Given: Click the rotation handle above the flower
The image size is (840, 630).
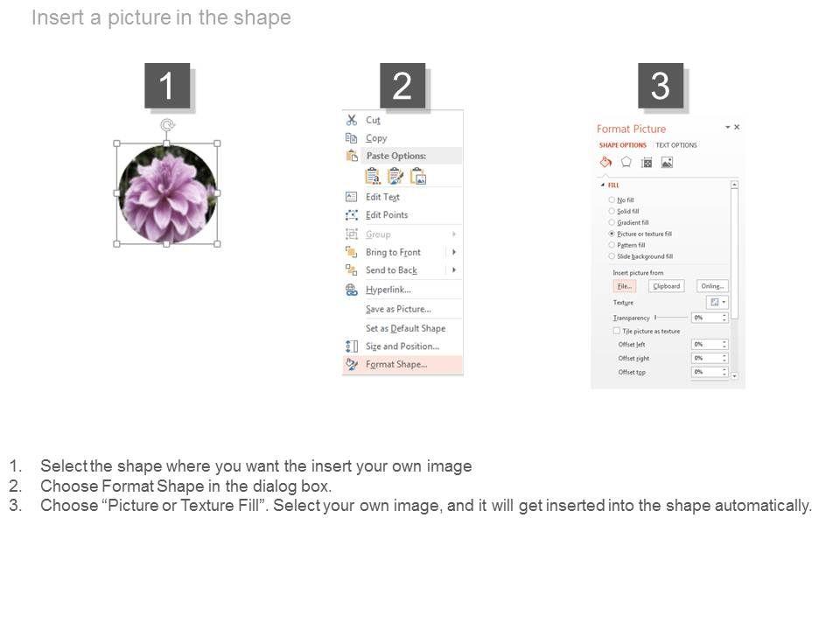Looking at the screenshot, I should tap(167, 125).
